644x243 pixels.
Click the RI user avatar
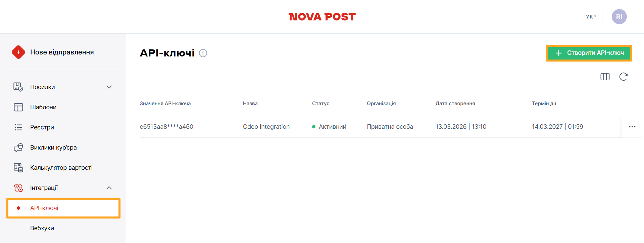tap(619, 16)
